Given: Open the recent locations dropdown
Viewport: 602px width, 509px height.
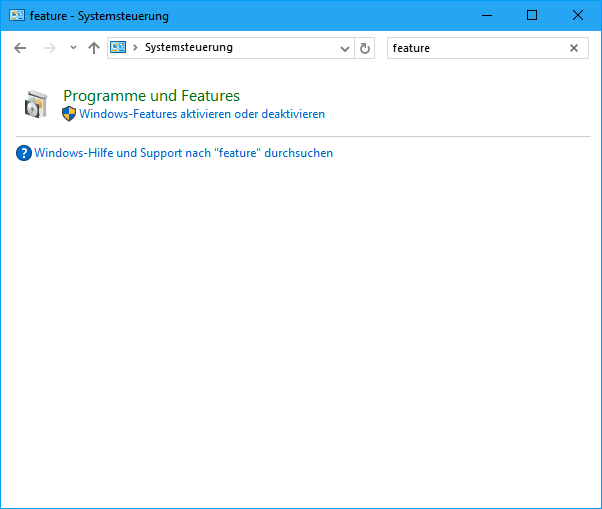Looking at the screenshot, I should pos(73,48).
